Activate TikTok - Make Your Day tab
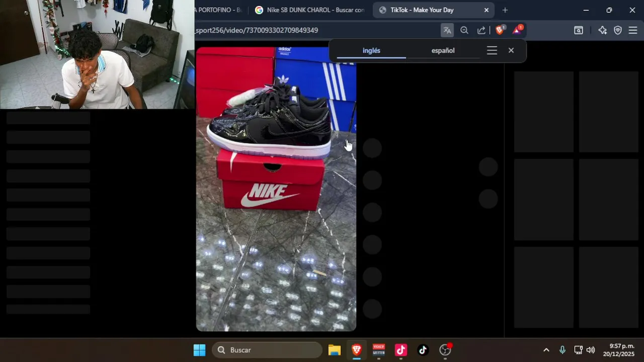The width and height of the screenshot is (644, 362). click(434, 10)
